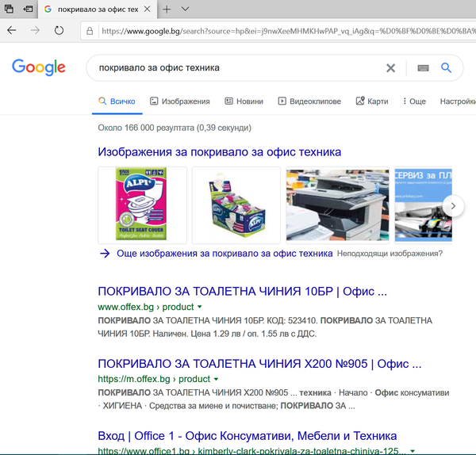The image size is (476, 455).
Task: Click the https://m.offex.bg › product URL
Action: [x=154, y=379]
